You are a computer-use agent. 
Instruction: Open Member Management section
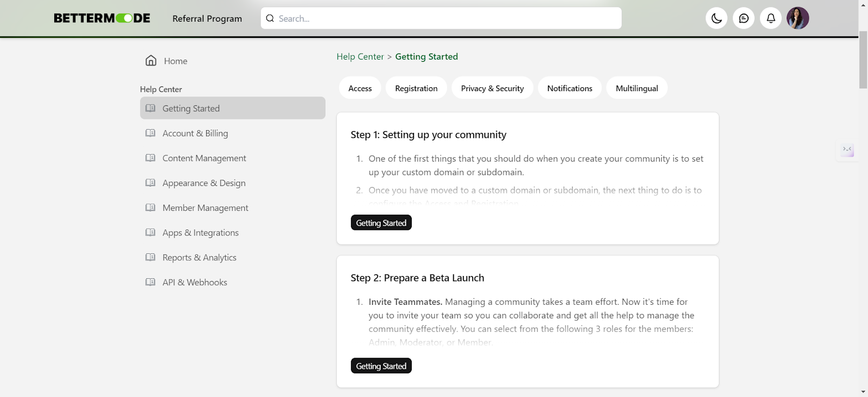(233, 208)
